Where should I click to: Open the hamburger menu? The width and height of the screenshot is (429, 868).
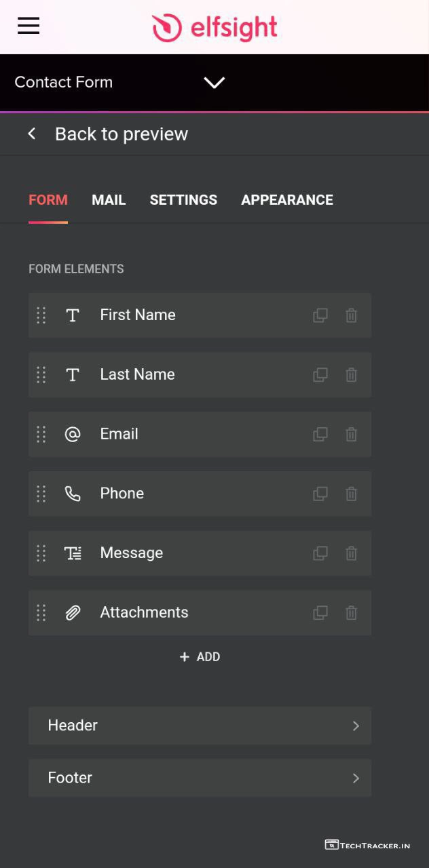point(29,26)
